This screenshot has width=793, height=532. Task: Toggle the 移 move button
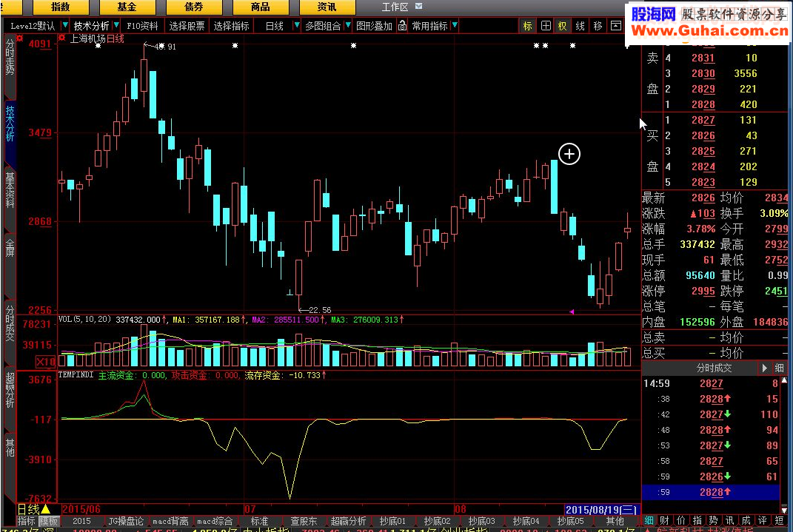[x=598, y=26]
